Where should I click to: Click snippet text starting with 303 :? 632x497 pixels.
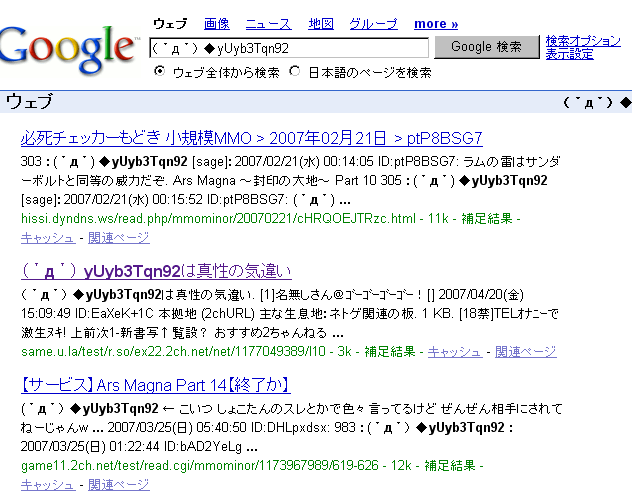coord(291,162)
